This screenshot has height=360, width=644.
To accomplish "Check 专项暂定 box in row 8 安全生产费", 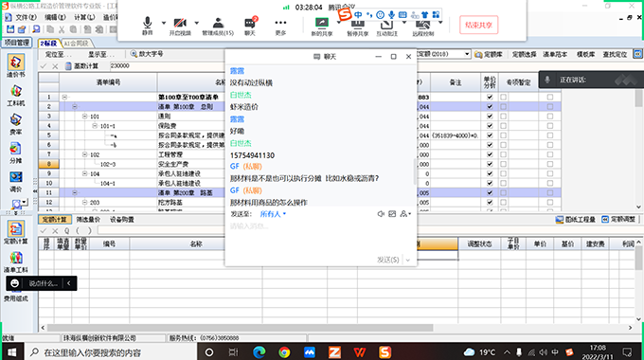I will pos(504,164).
